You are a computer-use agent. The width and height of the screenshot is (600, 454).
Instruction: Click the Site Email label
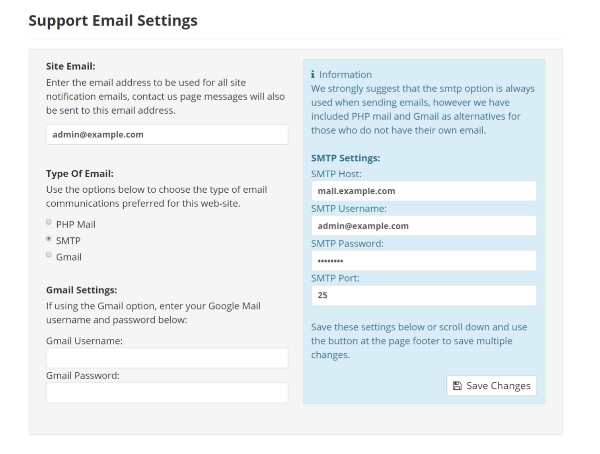[71, 66]
